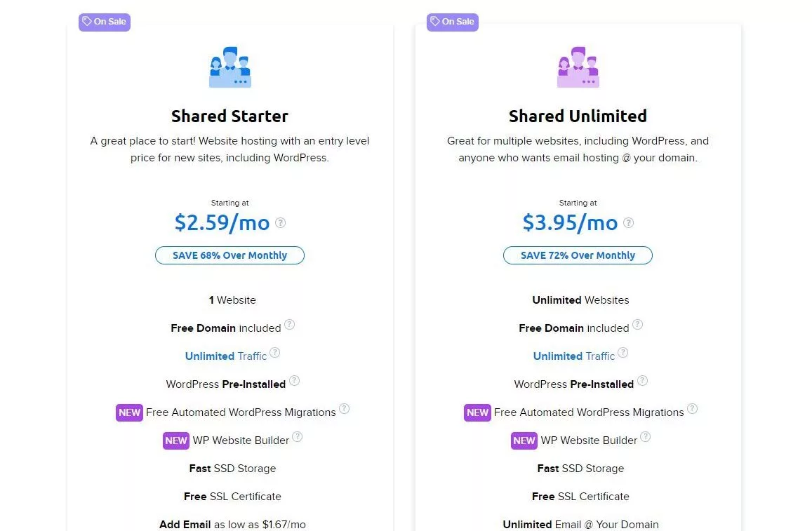
Task: Click the NEW badge beside WP Website Builder
Action: [x=176, y=441]
